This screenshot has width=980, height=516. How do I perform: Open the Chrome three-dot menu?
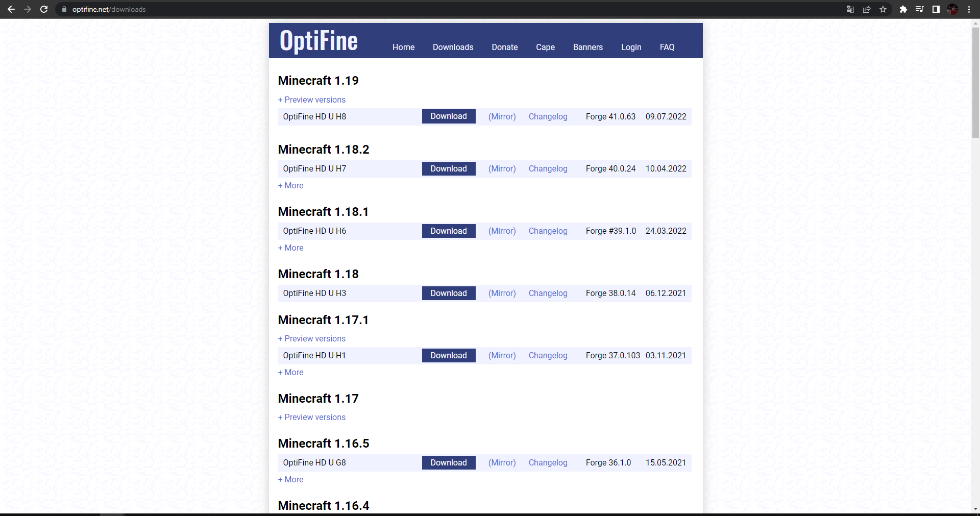click(969, 9)
